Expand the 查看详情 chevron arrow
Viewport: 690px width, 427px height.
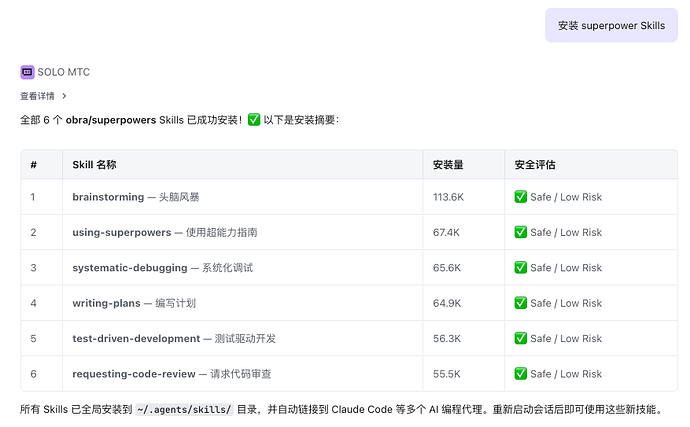coord(64,96)
